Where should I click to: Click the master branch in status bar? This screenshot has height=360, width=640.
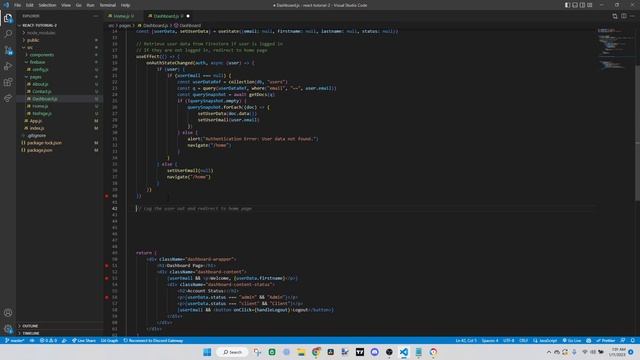[x=15, y=340]
